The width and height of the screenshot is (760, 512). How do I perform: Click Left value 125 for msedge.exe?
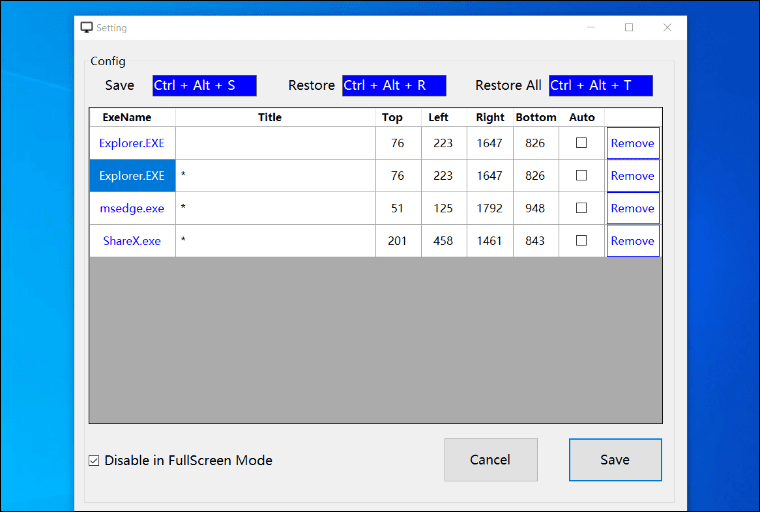coord(444,208)
